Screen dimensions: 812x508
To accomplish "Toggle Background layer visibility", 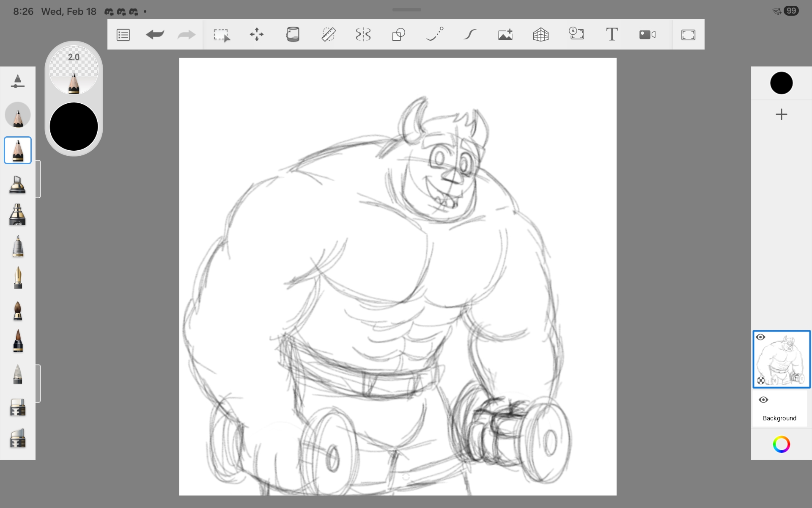I will [x=763, y=400].
